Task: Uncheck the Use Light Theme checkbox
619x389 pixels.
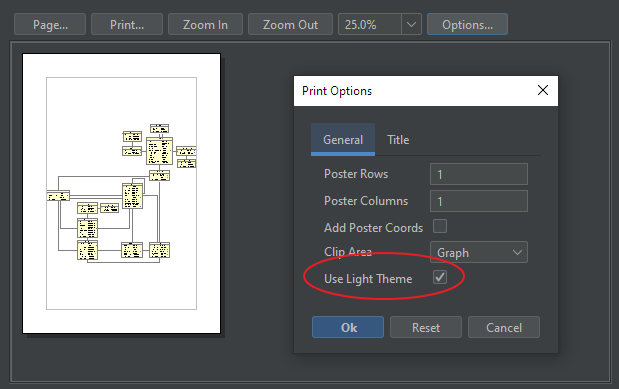Action: point(440,277)
